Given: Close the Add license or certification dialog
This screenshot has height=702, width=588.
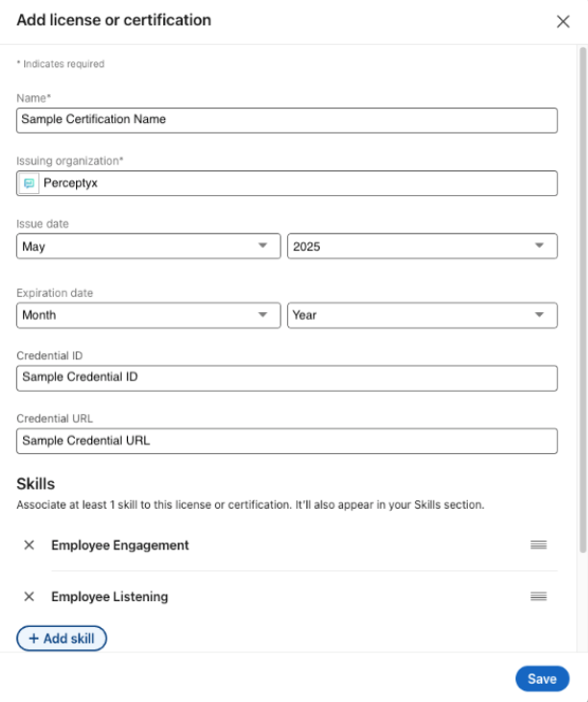Looking at the screenshot, I should click(x=563, y=21).
